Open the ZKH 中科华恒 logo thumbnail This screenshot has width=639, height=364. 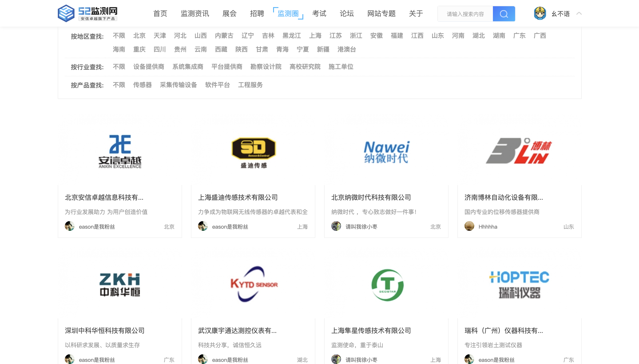(120, 285)
